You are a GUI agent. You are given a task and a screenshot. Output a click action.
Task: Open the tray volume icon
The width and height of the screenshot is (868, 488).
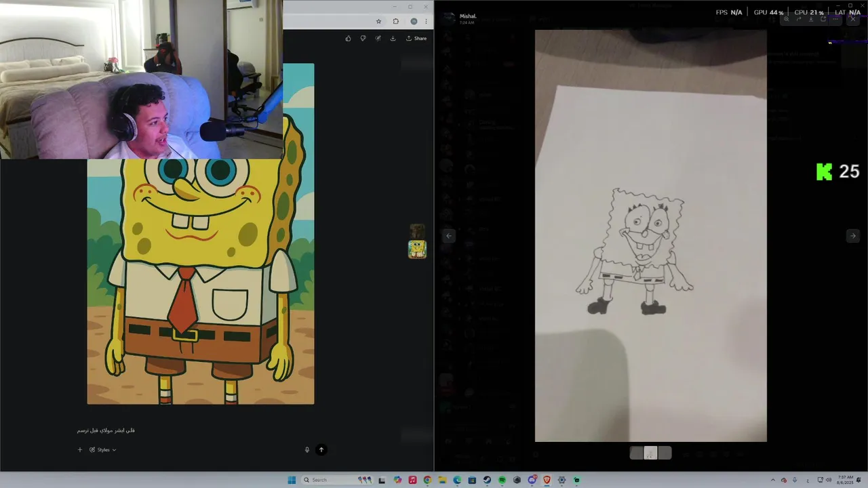(829, 480)
